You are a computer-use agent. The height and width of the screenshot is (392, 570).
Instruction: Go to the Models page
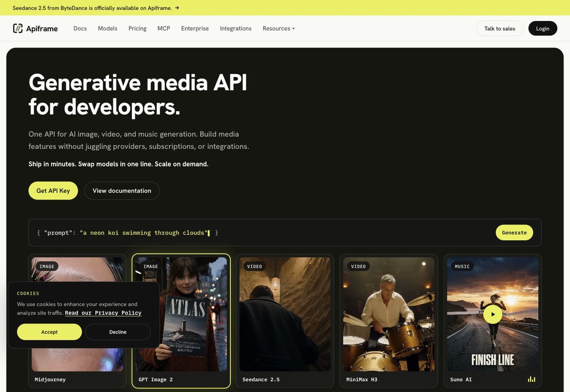click(107, 29)
